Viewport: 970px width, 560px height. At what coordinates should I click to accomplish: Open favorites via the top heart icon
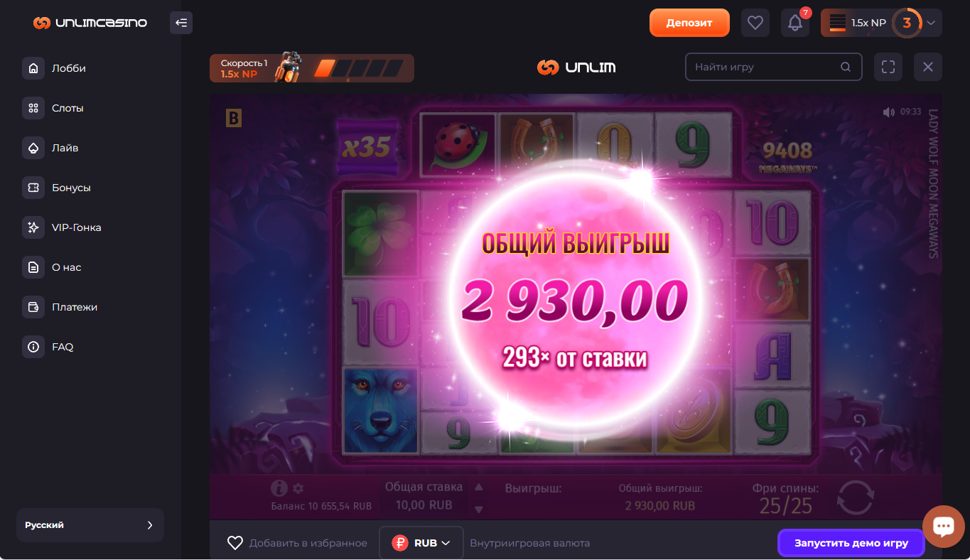(755, 23)
